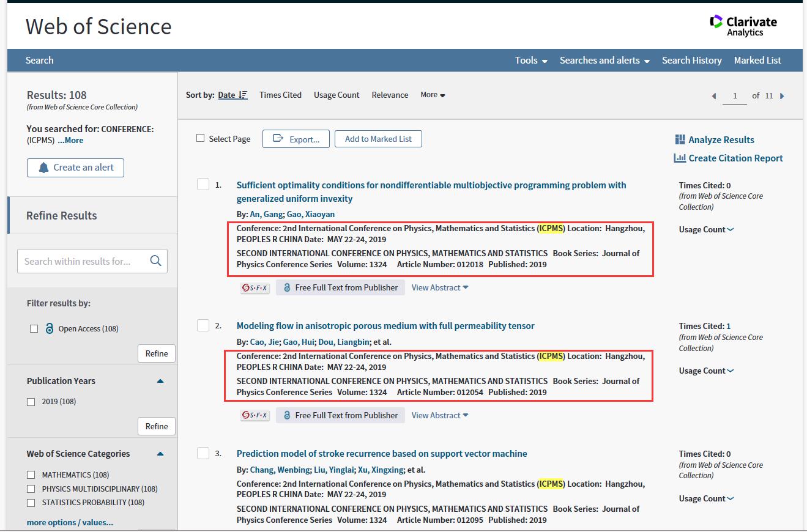Click the Export button

click(x=296, y=139)
